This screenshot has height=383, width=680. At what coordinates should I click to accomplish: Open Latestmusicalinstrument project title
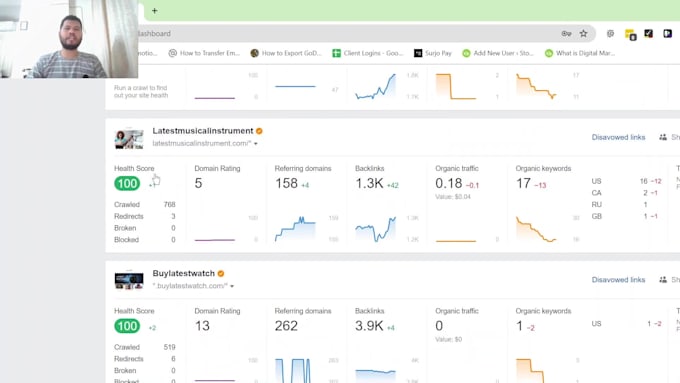203,131
